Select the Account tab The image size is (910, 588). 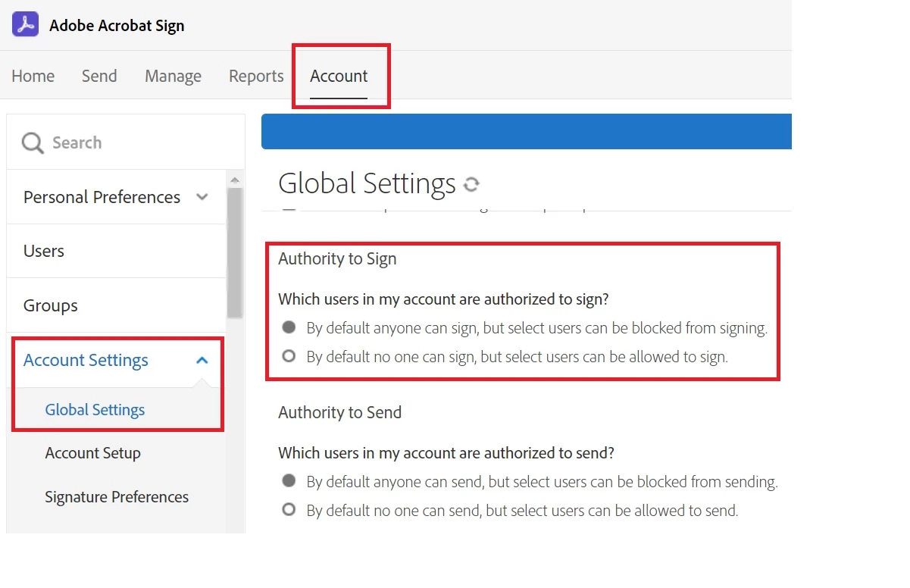tap(339, 76)
